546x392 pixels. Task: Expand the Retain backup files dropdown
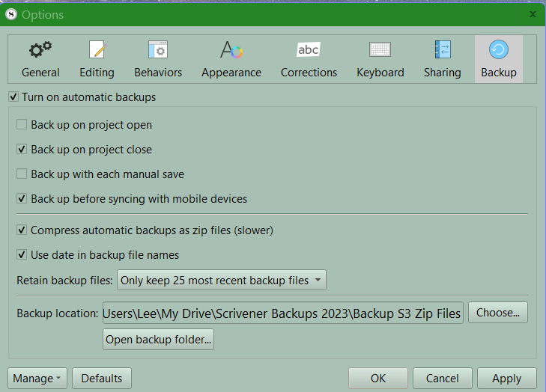coord(221,281)
